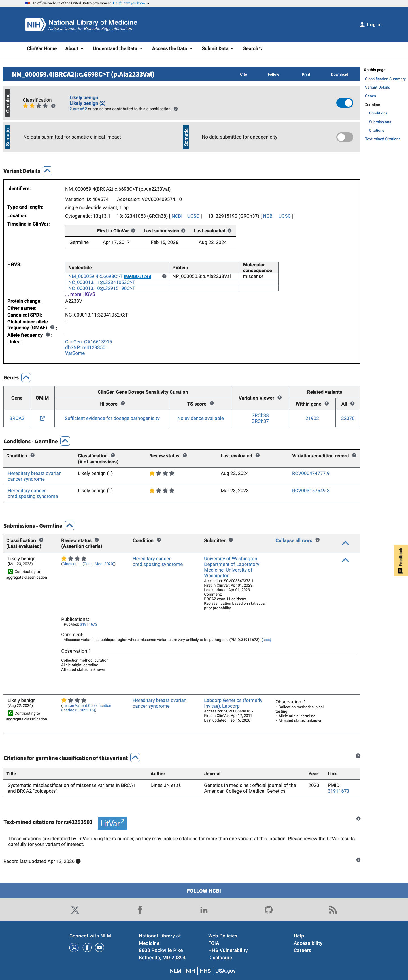Click help icon next to MANE SELECT row
The height and width of the screenshot is (980, 408).
(164, 277)
